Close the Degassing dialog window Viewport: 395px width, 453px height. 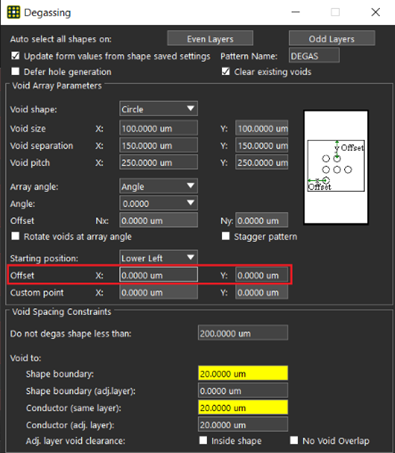(x=376, y=12)
